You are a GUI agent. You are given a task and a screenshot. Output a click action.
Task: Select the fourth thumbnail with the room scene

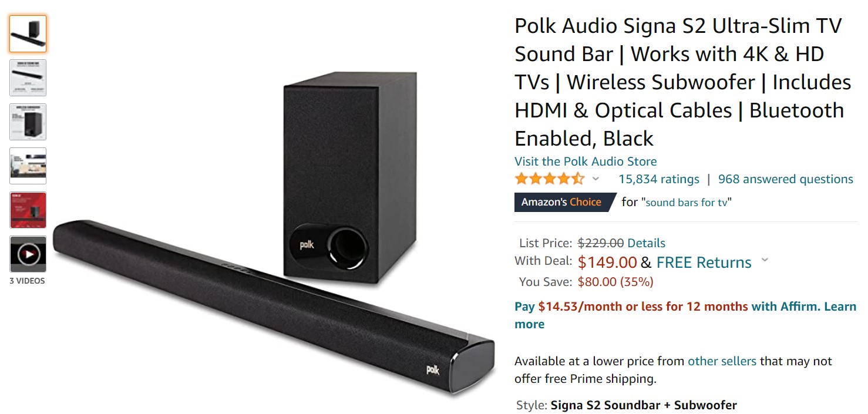point(28,166)
